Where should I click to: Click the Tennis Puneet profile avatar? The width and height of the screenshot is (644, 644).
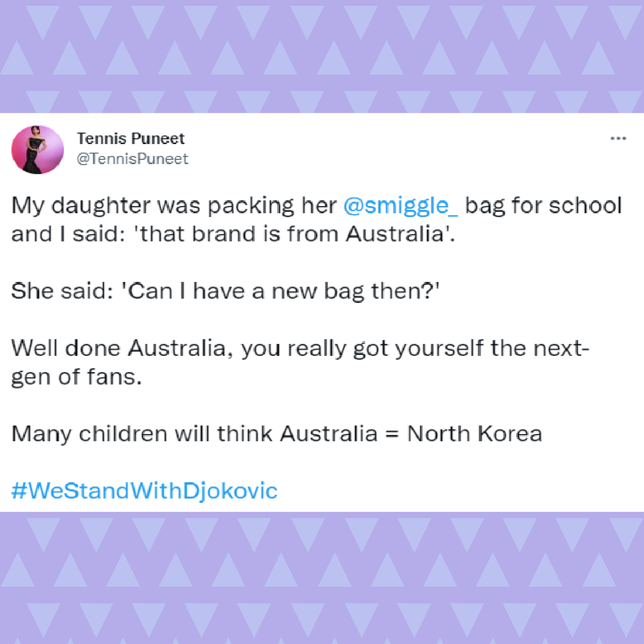click(38, 150)
